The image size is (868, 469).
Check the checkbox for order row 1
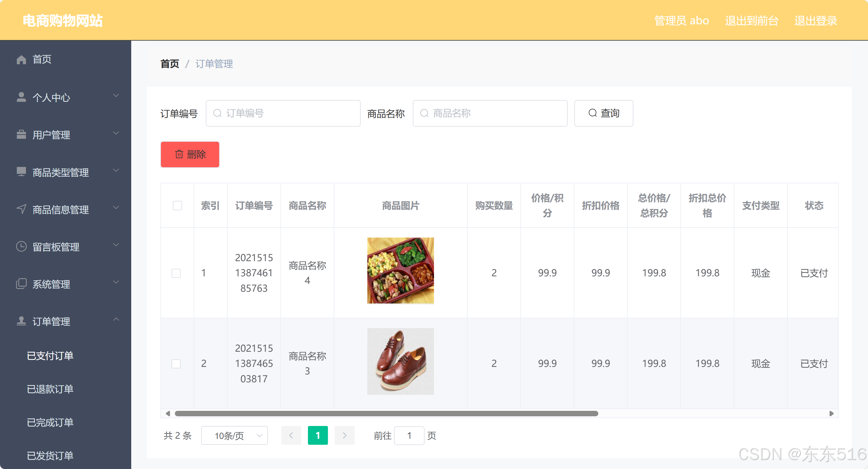click(176, 273)
